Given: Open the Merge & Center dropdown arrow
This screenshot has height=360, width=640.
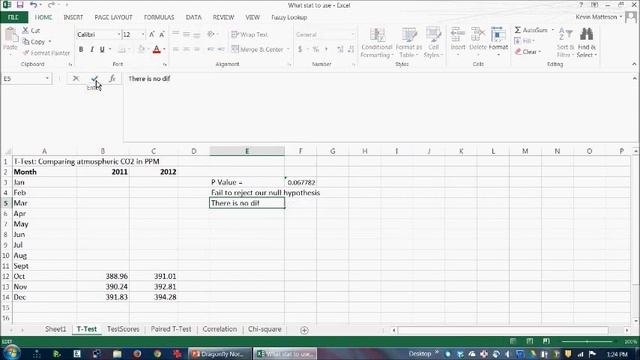Looking at the screenshot, I should coord(288,49).
